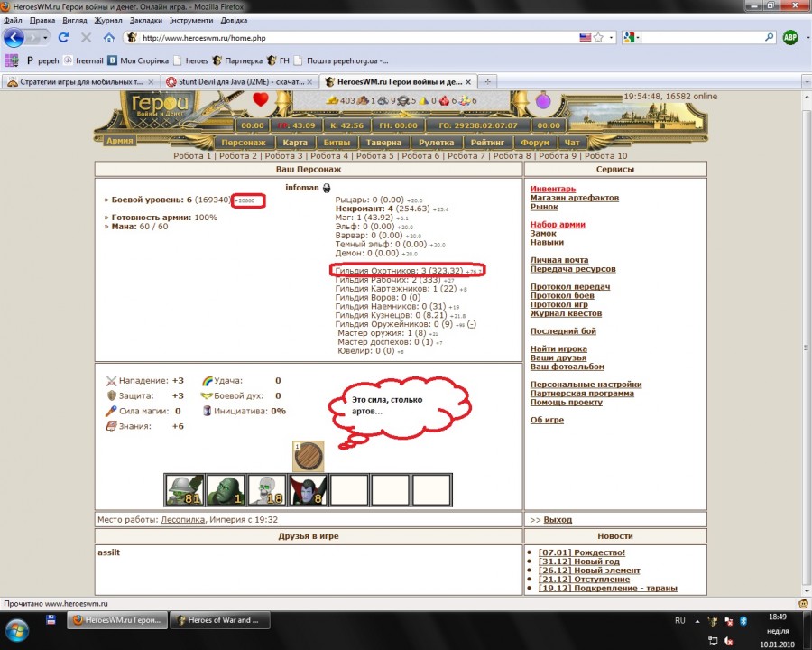Viewport: 812px width, 650px height.
Task: Close the HeroesWM.ru tab
Action: (468, 82)
